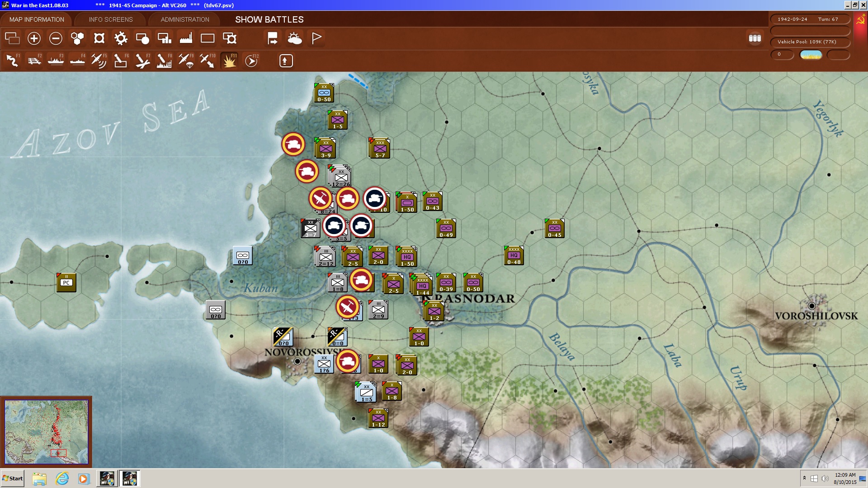Click the stacked windows icon in toolbar
The height and width of the screenshot is (488, 868).
coord(12,38)
